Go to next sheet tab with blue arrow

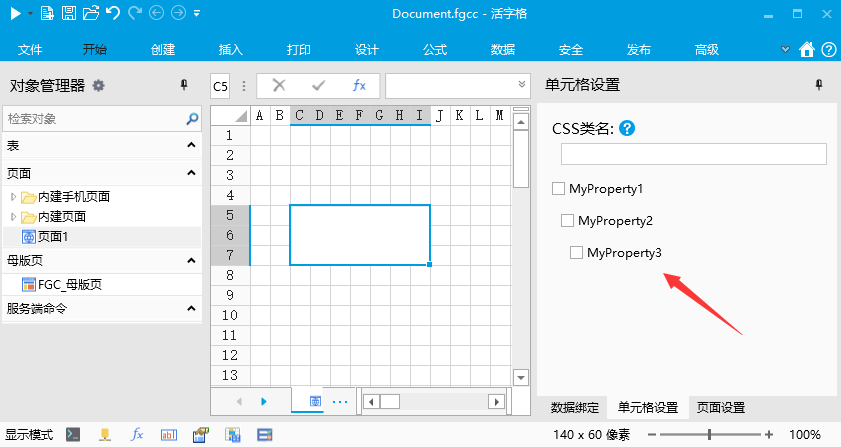point(263,401)
